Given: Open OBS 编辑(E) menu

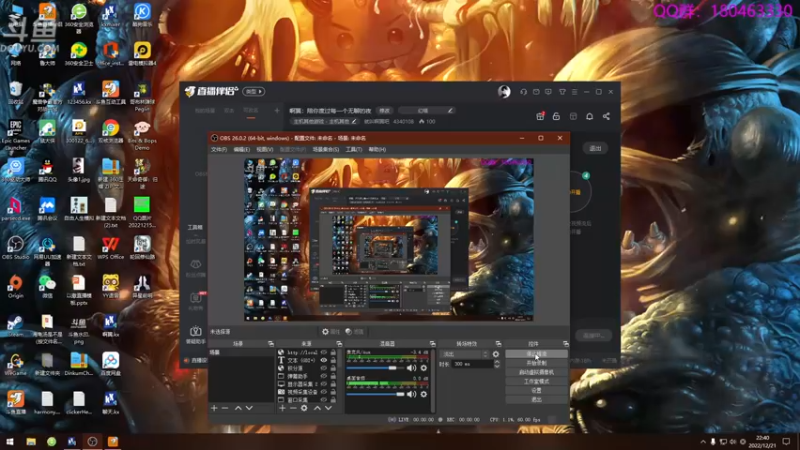Looking at the screenshot, I should (241, 149).
